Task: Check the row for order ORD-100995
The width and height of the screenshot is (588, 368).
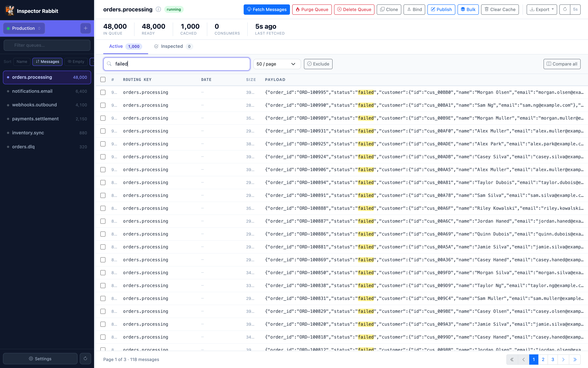Action: 103,93
